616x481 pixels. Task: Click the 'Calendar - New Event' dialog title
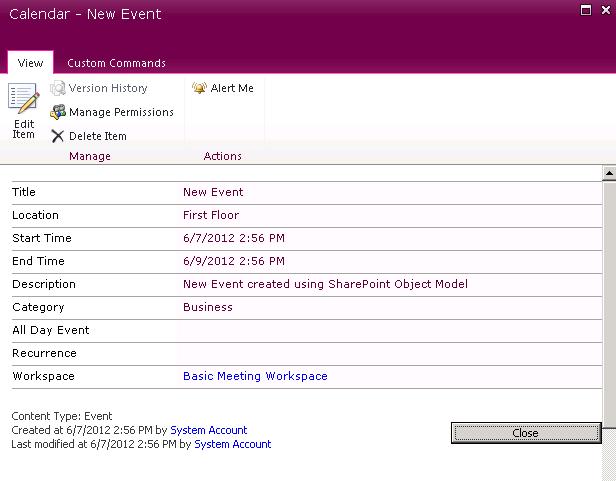(85, 14)
